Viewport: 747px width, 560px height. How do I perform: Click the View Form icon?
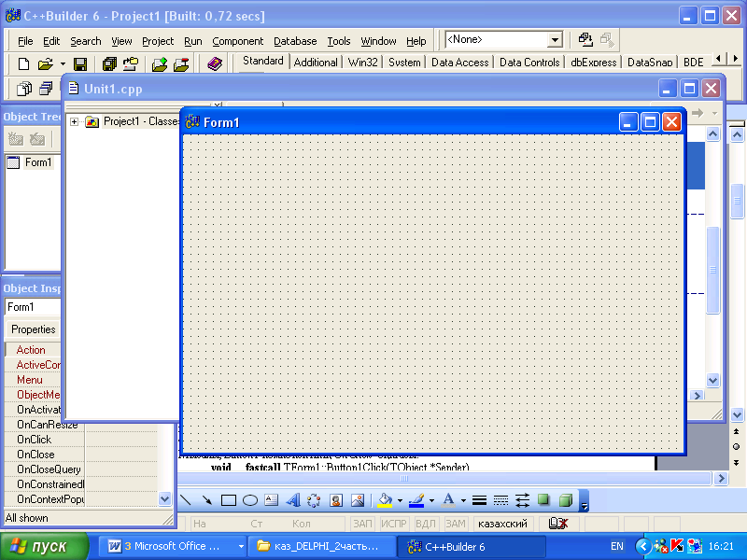coord(46,89)
